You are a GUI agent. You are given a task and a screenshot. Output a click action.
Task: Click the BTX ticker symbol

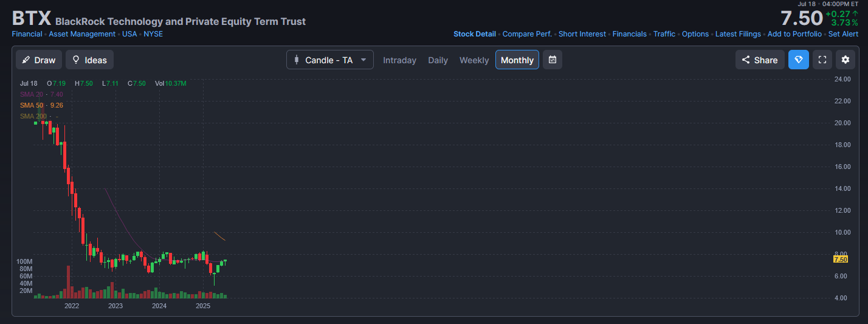coord(31,18)
